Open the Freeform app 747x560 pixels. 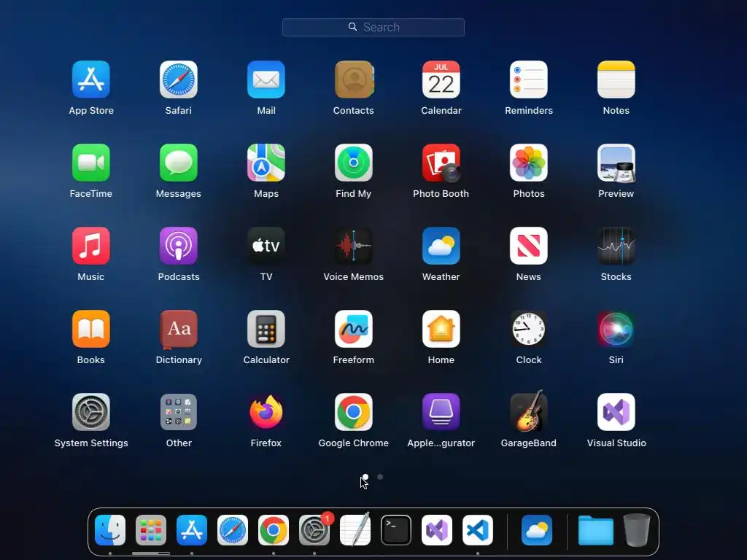click(354, 329)
